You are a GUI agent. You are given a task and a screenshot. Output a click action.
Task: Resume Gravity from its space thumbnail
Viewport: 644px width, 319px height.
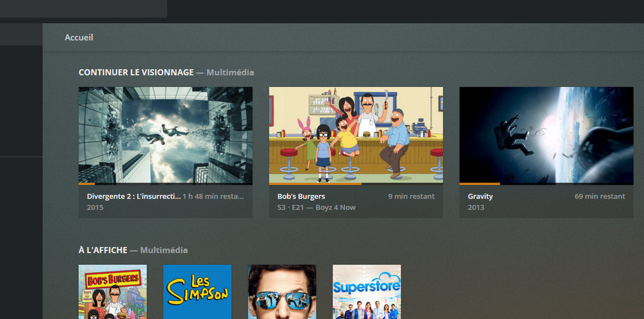click(x=546, y=135)
